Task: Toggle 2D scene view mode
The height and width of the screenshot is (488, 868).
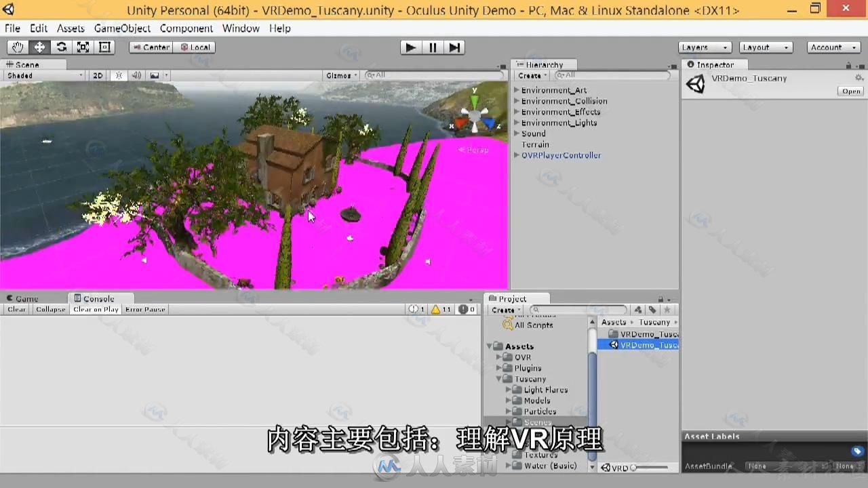Action: click(98, 75)
